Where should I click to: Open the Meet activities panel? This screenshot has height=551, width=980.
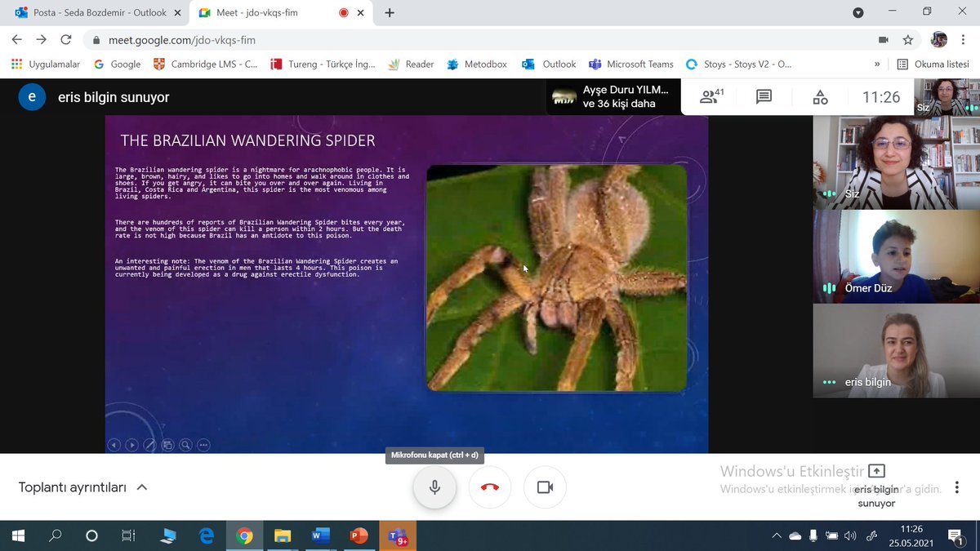pos(819,96)
